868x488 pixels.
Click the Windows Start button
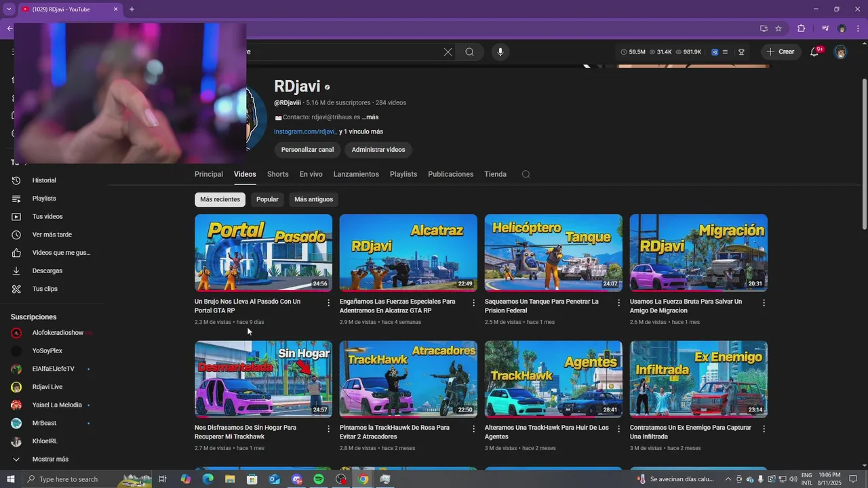point(11,479)
